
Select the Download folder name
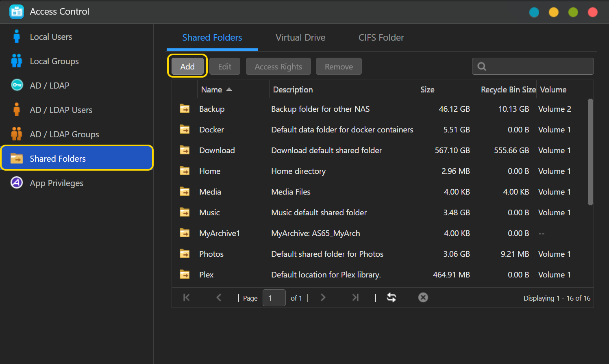(217, 150)
